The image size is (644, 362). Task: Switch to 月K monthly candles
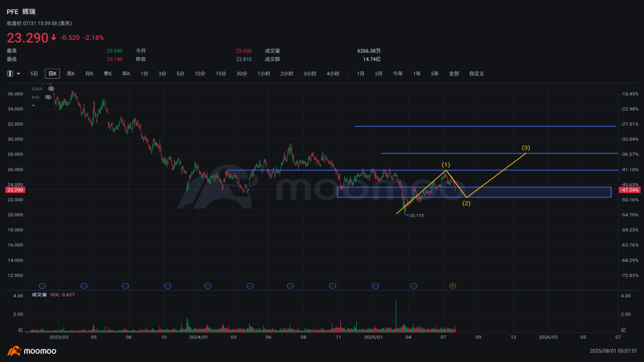coord(89,74)
